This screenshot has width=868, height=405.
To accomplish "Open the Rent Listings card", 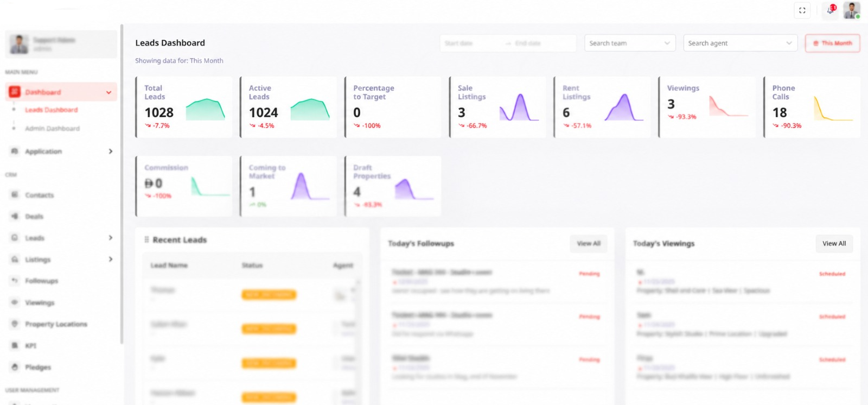I will pyautogui.click(x=602, y=107).
